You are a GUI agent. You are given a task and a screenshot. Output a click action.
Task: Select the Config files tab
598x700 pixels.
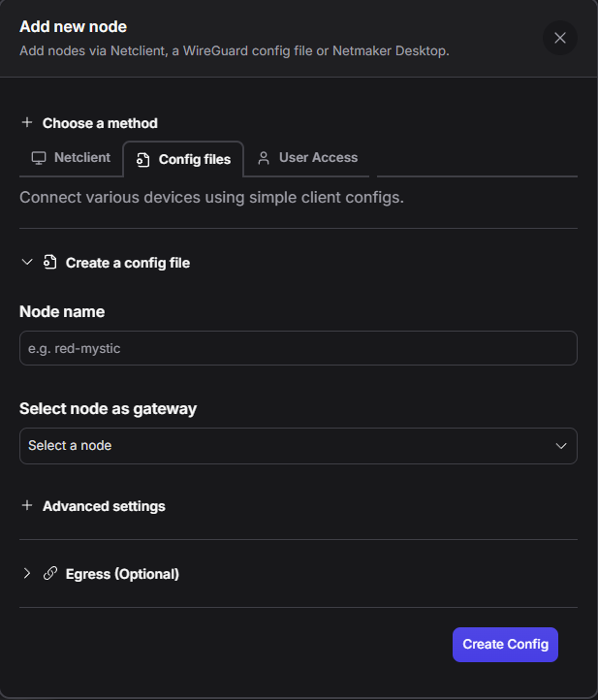coord(194,159)
